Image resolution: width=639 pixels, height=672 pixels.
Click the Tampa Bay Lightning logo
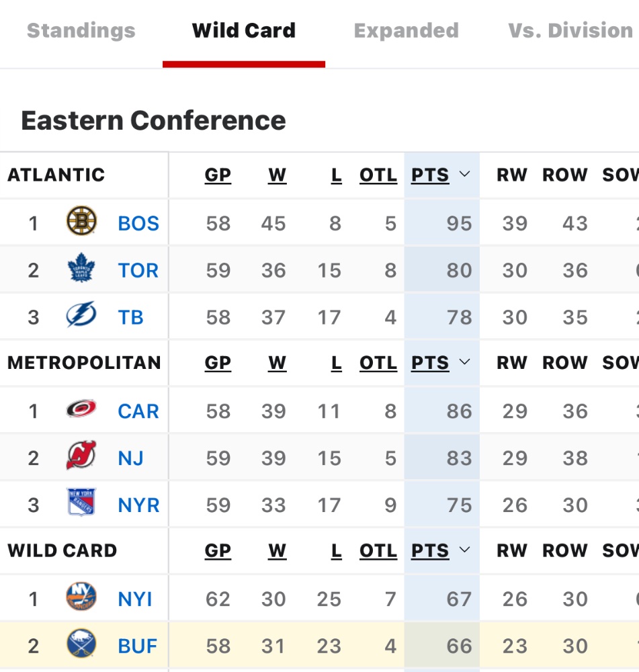coord(81,315)
